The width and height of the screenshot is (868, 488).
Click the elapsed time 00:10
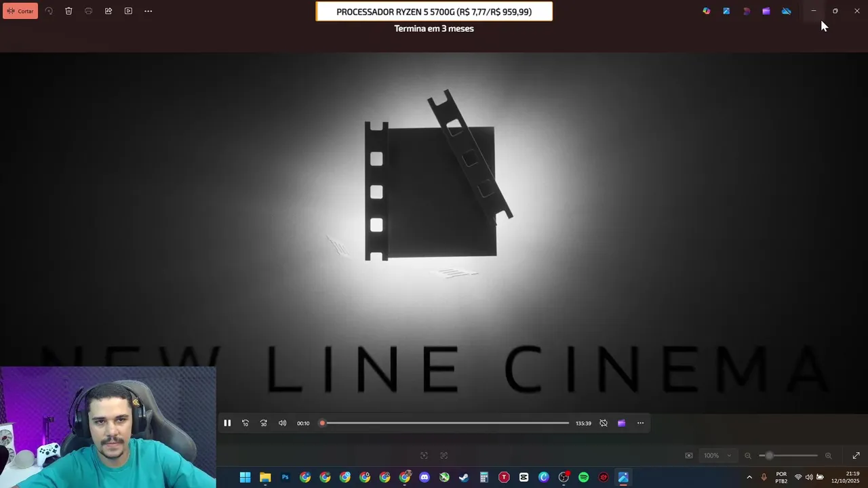coord(303,423)
